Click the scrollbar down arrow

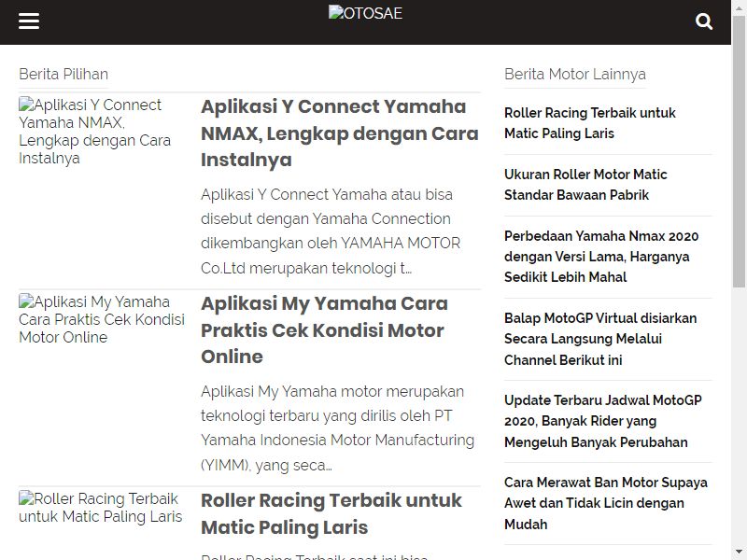pyautogui.click(x=739, y=553)
